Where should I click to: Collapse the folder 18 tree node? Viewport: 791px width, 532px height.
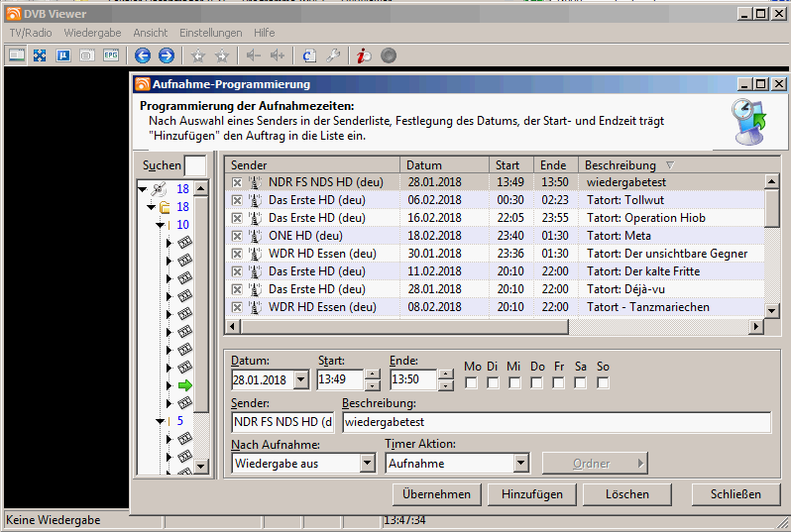coord(152,207)
